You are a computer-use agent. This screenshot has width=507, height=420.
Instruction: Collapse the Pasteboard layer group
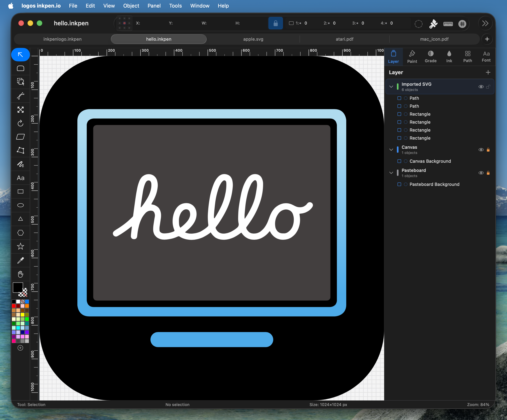[x=391, y=173]
